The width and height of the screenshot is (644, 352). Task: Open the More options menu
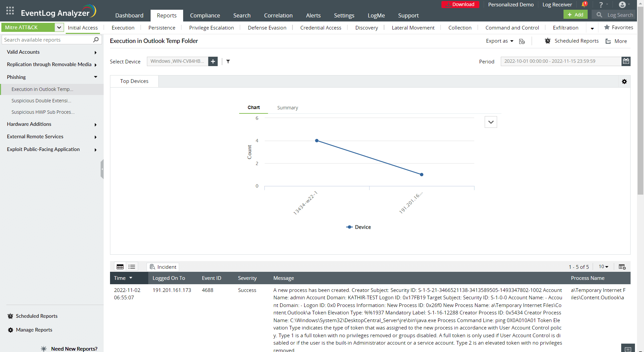[x=616, y=41]
